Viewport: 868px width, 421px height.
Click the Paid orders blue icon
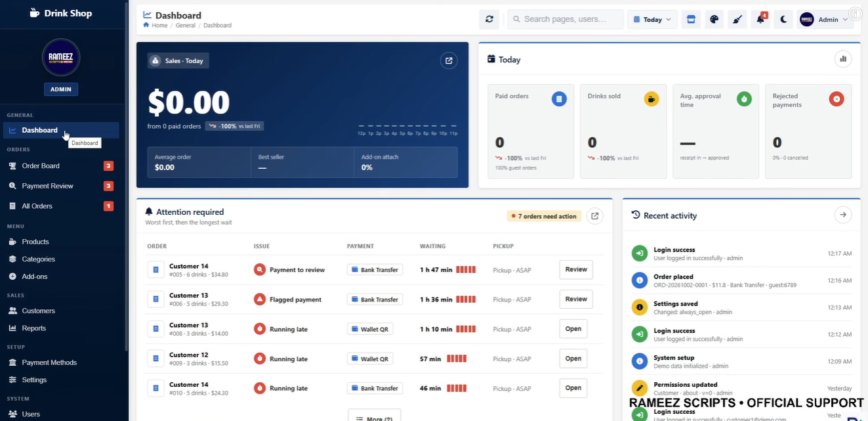click(559, 99)
